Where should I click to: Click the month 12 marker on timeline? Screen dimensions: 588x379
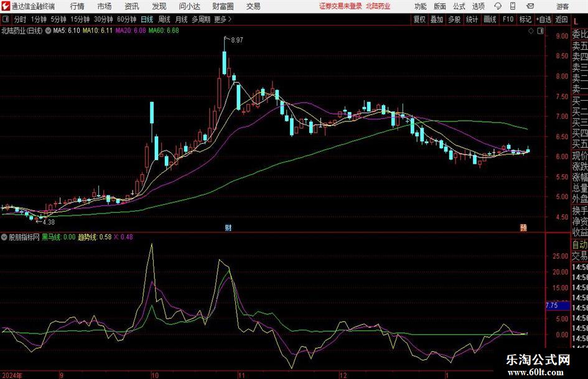[x=343, y=375]
